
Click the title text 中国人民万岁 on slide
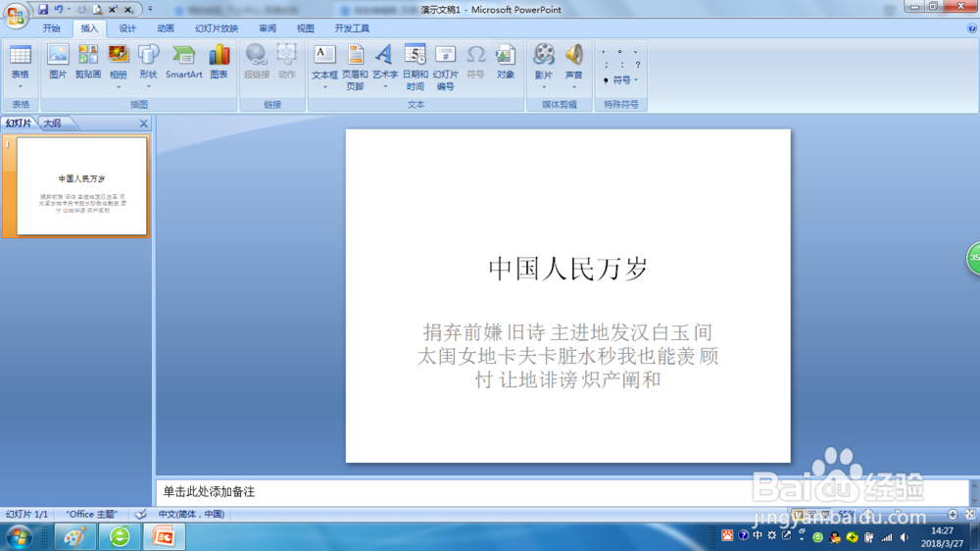[567, 269]
